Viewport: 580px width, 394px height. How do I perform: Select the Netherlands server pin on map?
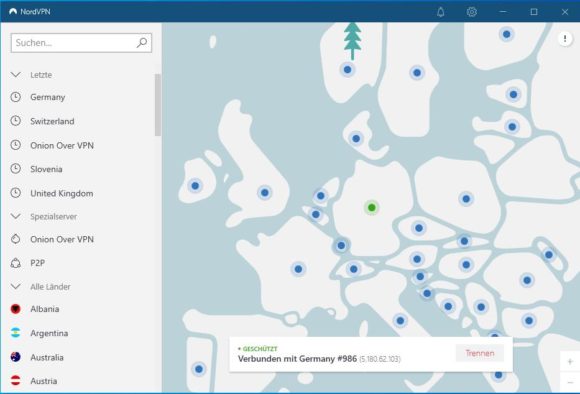(321, 196)
